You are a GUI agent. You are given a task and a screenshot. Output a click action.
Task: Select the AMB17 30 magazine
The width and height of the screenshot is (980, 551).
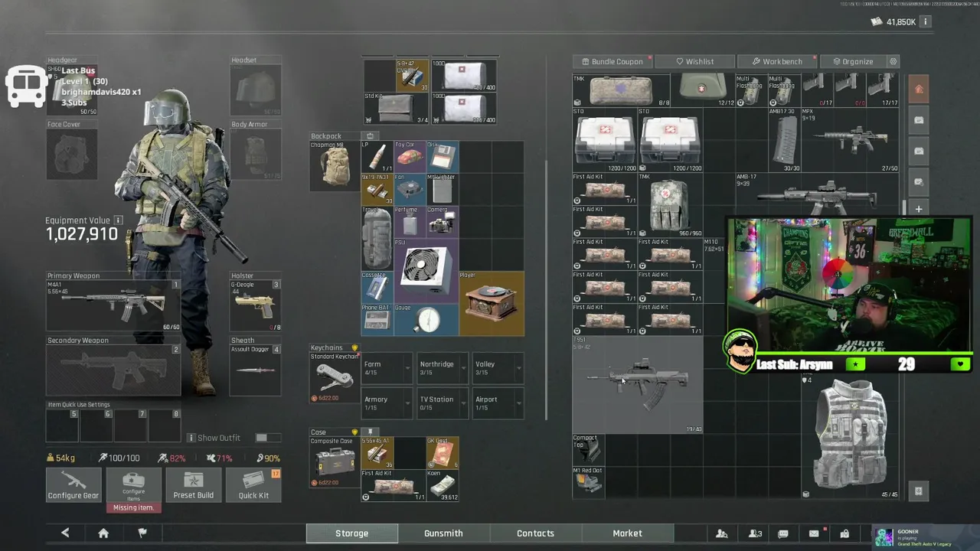pyautogui.click(x=785, y=140)
